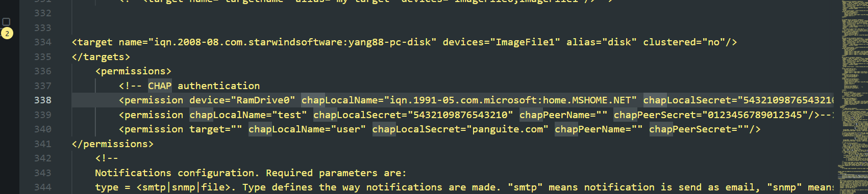This screenshot has width=868, height=194.
Task: Click the alias="disk" attribute on line 334
Action: pos(602,42)
